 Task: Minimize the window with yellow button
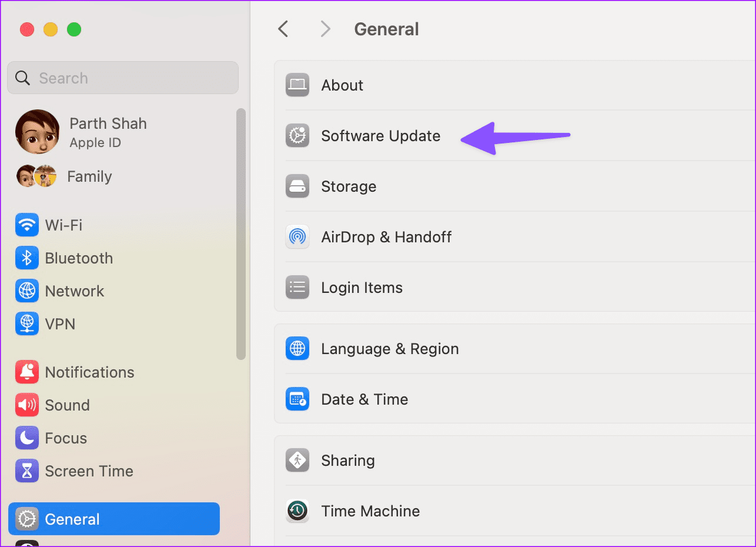click(x=51, y=29)
